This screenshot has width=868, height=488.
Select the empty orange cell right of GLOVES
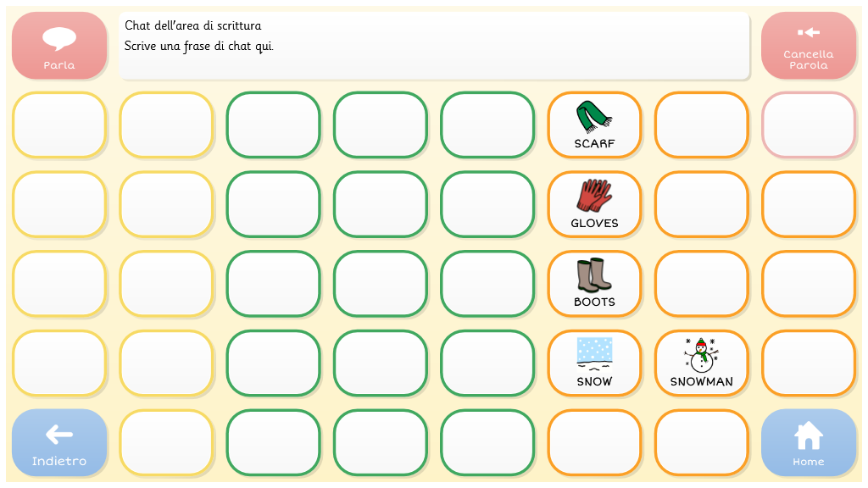[x=701, y=205]
